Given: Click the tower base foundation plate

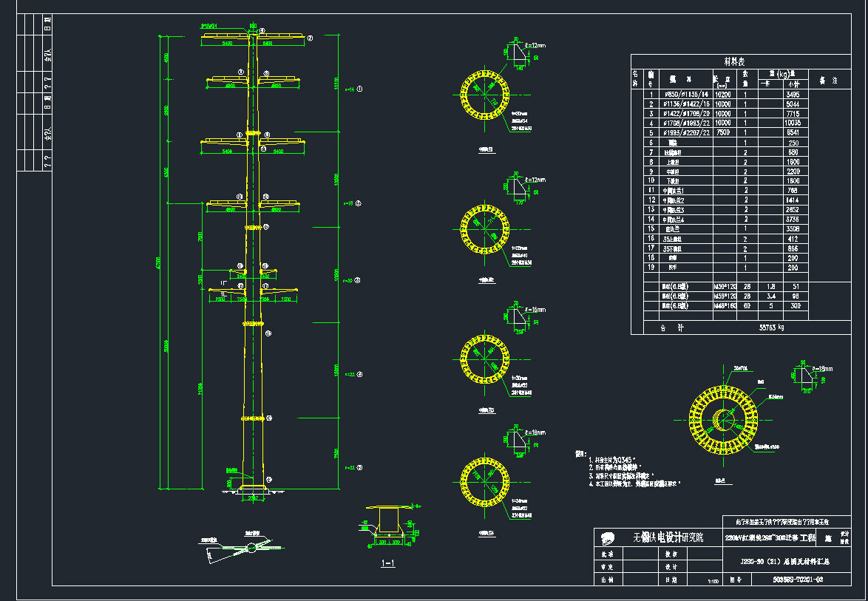Looking at the screenshot, I should 252,489.
